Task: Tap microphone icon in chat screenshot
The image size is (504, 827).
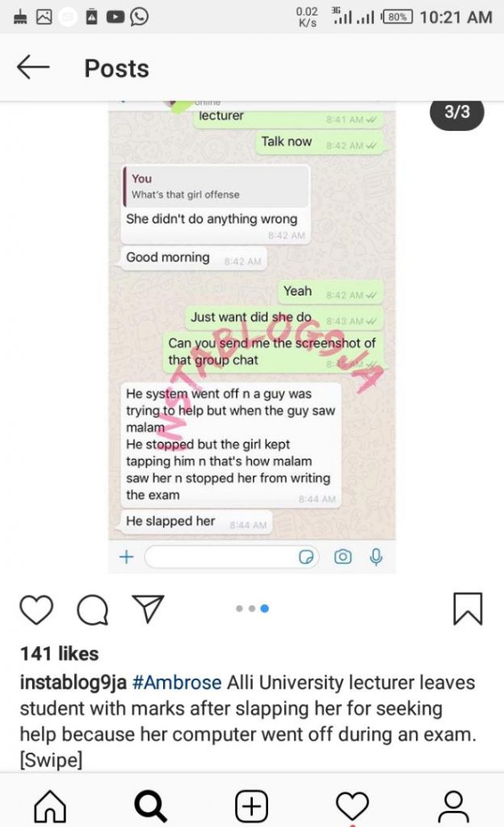Action: point(376,556)
